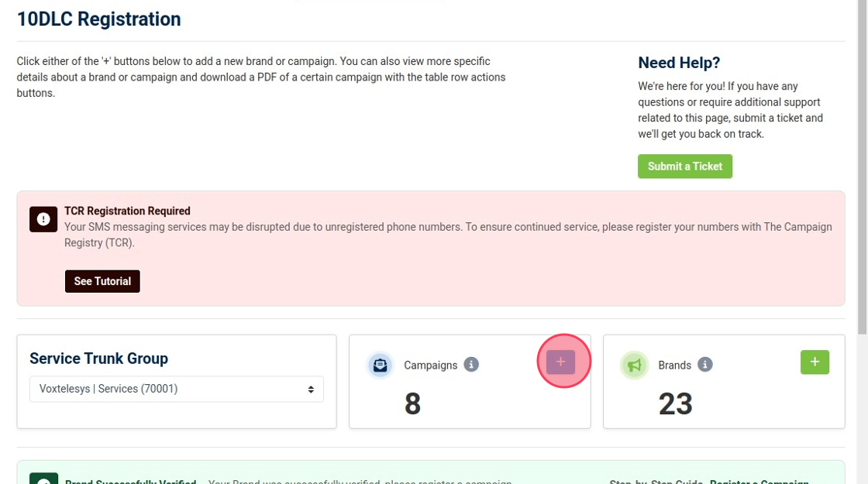Add a new brand with plus button

(815, 362)
